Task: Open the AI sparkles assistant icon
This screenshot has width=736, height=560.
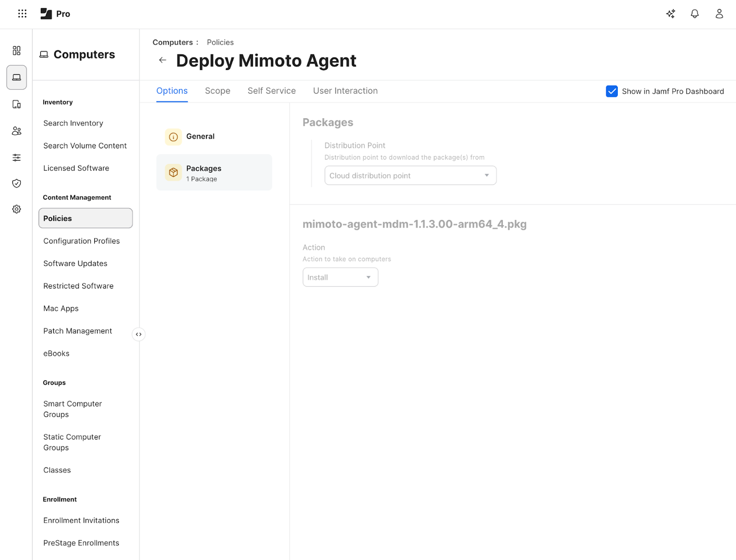Action: 670,14
